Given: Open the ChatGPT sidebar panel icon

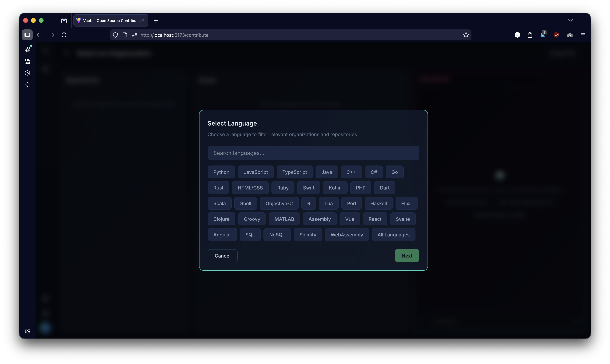Looking at the screenshot, I should pos(27,49).
